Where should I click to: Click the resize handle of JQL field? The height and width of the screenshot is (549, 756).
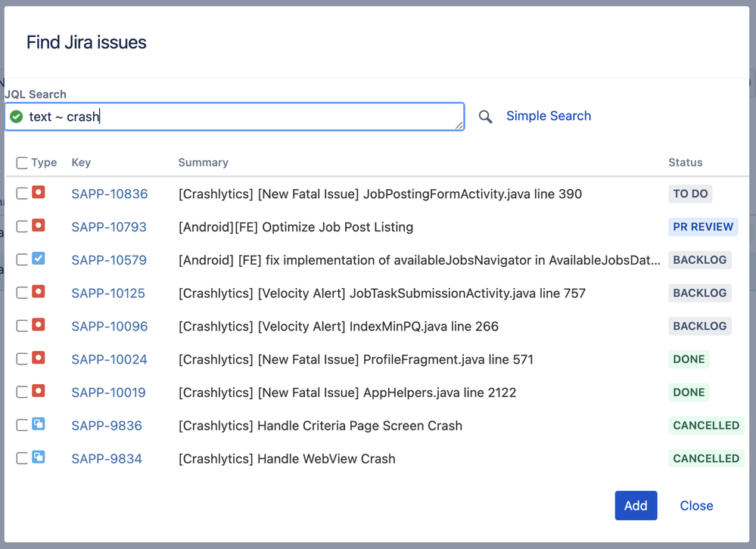click(459, 126)
